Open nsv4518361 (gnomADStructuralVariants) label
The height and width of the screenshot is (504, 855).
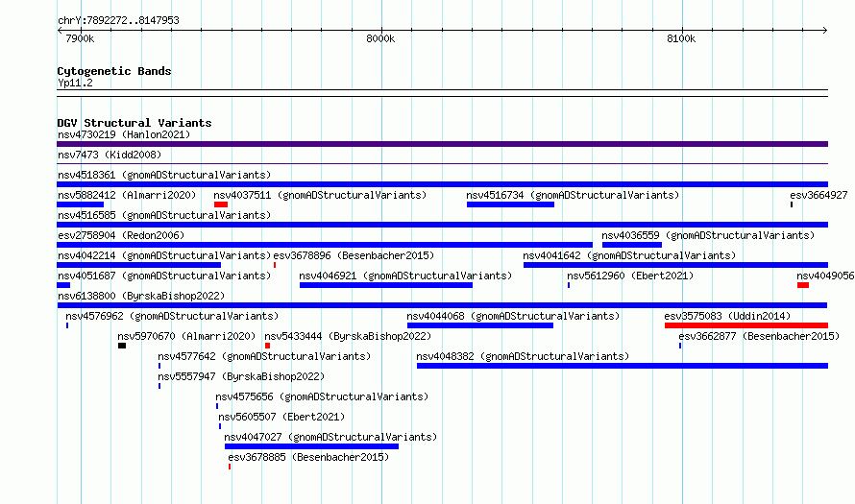(x=164, y=175)
